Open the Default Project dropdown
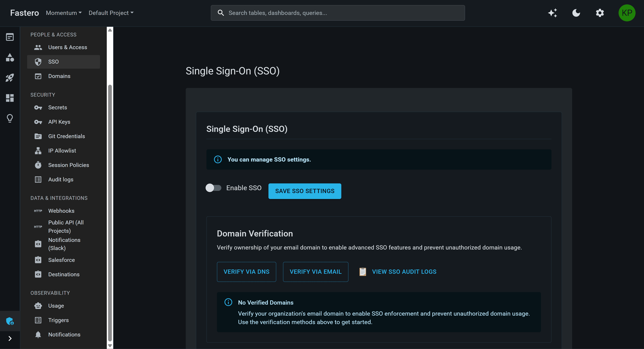Viewport: 644px width, 349px height. click(111, 13)
